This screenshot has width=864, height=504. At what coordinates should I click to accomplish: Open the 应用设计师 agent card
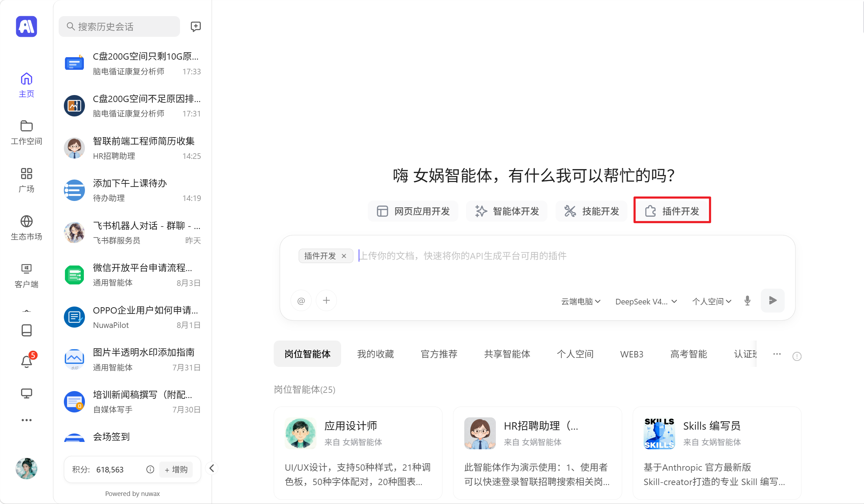(x=358, y=453)
